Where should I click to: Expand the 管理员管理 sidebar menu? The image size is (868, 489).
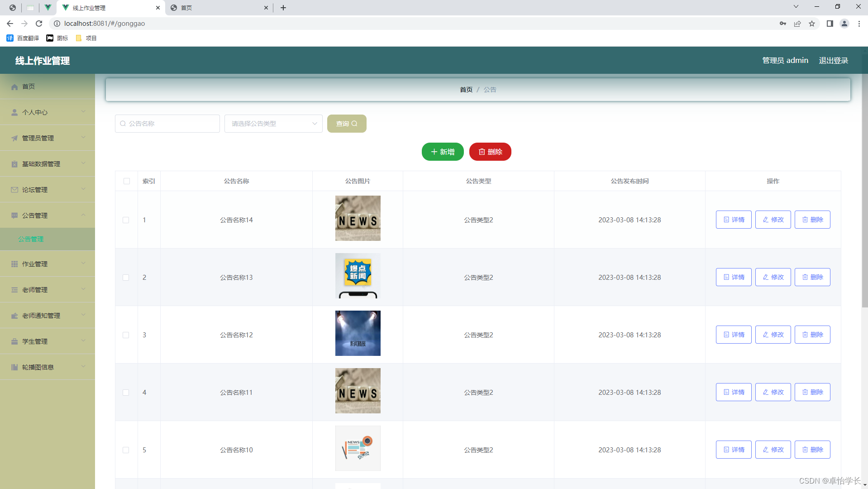click(48, 138)
